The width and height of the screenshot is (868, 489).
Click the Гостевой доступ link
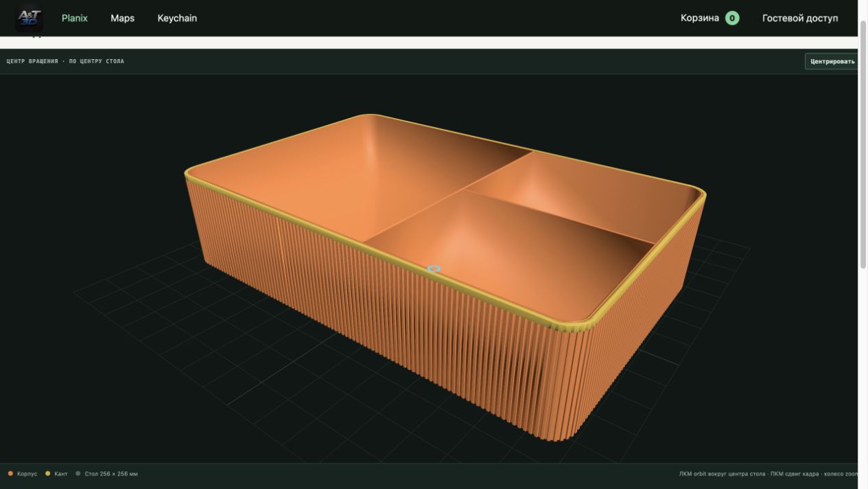coord(800,18)
